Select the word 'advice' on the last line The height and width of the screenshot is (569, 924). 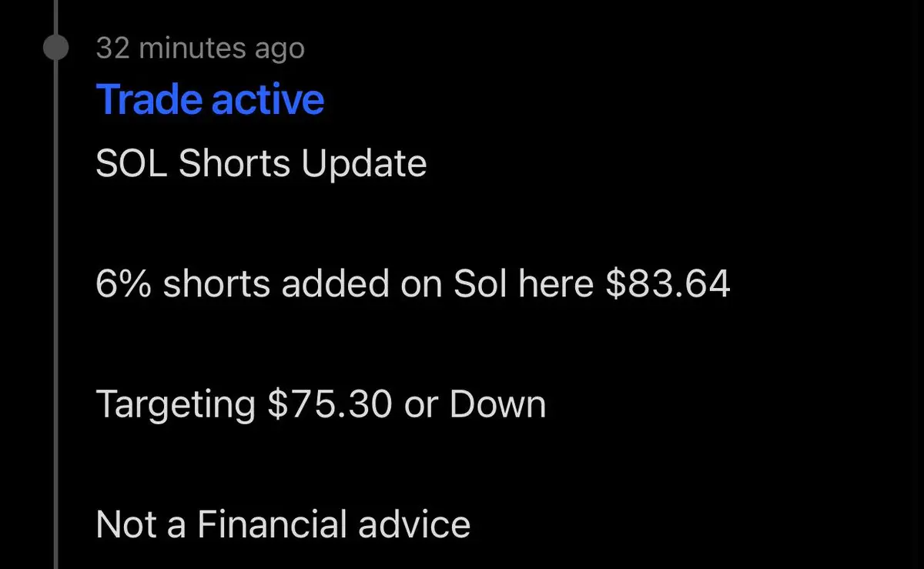click(x=403, y=524)
